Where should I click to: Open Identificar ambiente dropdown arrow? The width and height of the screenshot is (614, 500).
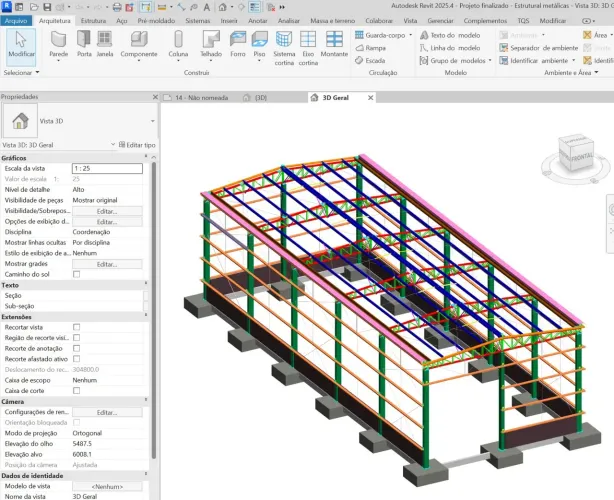tap(574, 61)
